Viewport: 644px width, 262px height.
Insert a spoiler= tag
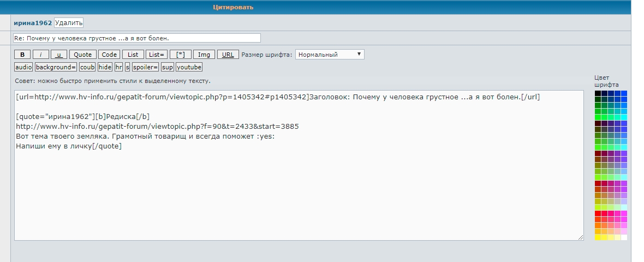click(145, 67)
